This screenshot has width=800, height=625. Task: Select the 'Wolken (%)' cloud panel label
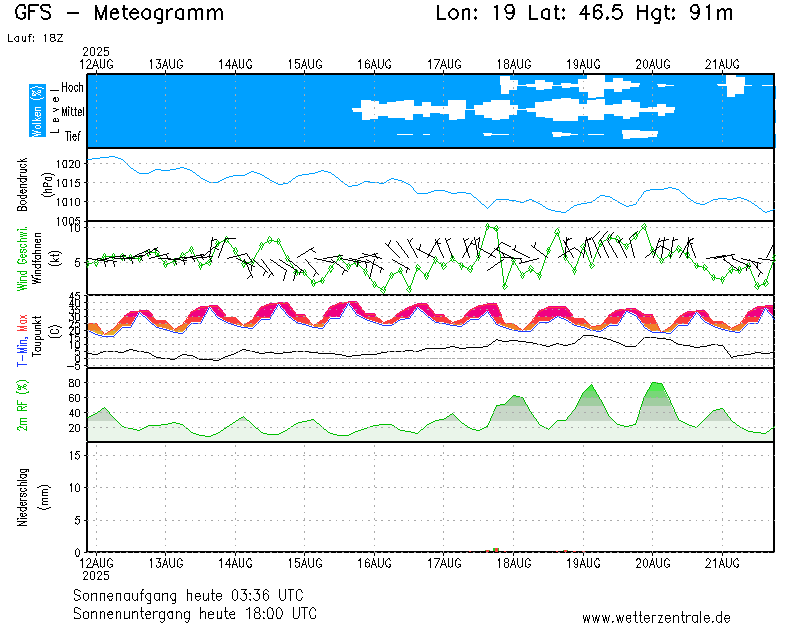coord(37,111)
